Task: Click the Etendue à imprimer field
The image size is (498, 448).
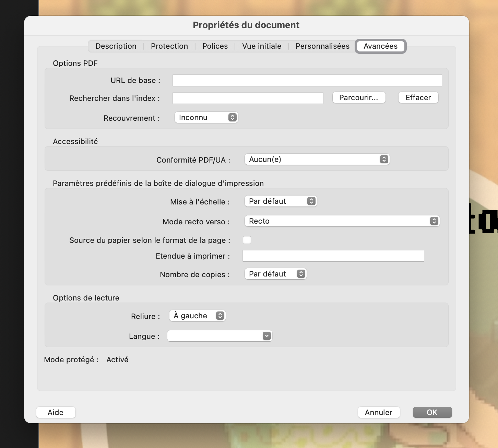Action: click(x=333, y=256)
